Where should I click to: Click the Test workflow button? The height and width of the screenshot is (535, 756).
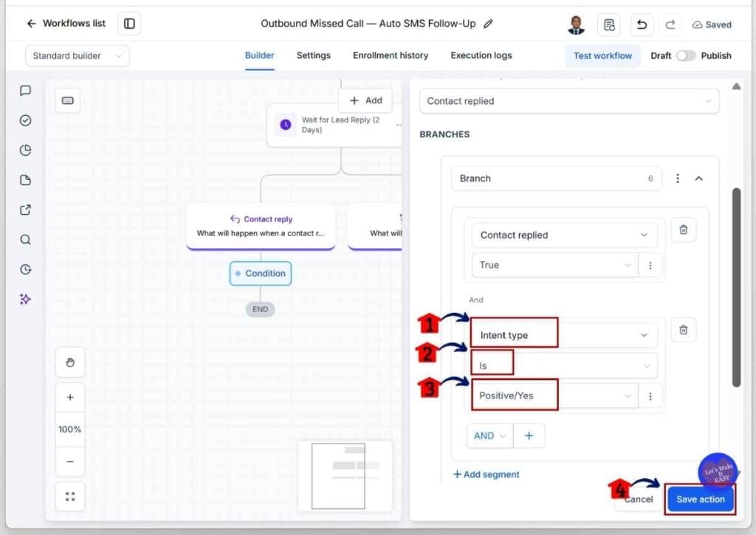(x=602, y=56)
